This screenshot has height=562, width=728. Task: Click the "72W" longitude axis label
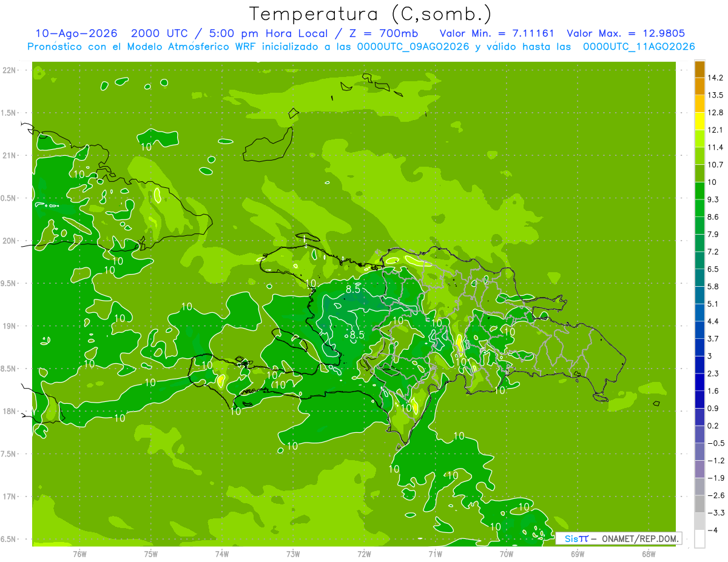(364, 554)
